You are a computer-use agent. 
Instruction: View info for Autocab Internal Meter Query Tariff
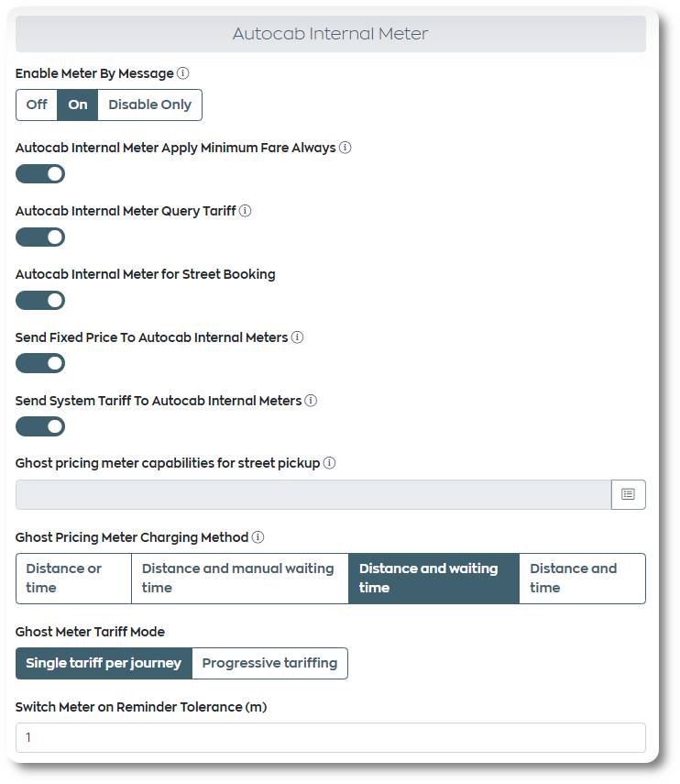click(245, 211)
